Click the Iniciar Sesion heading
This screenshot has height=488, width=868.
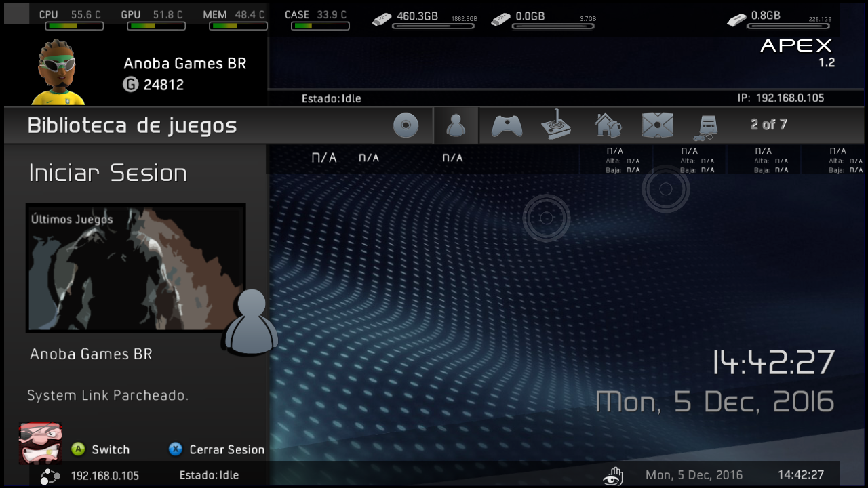(108, 174)
